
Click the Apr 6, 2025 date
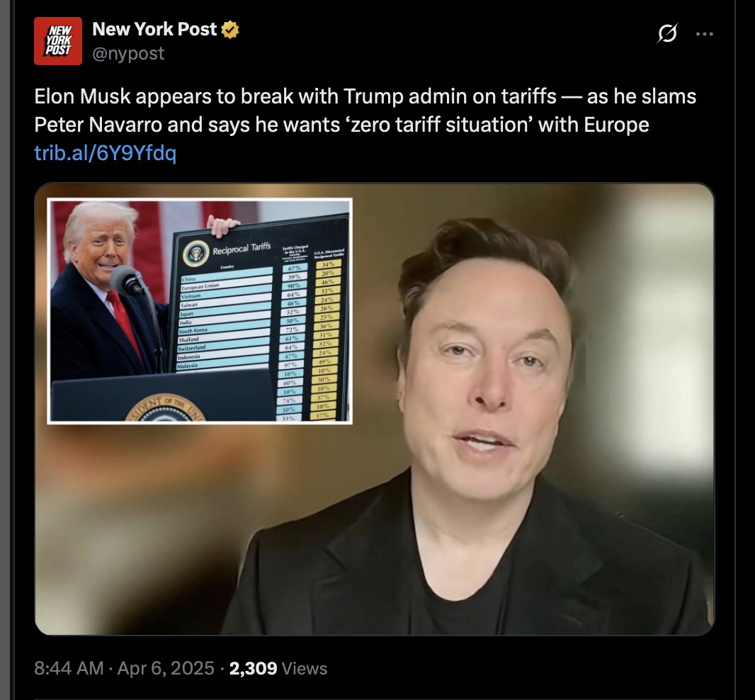[166, 668]
